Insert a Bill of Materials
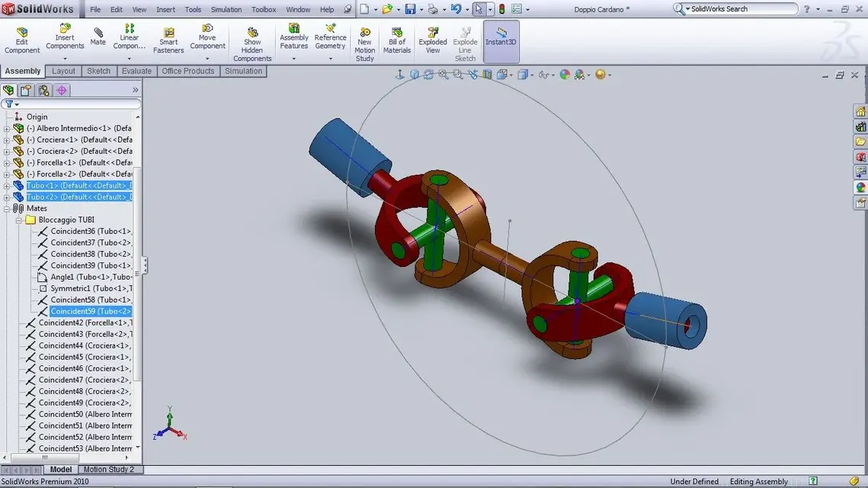 397,40
